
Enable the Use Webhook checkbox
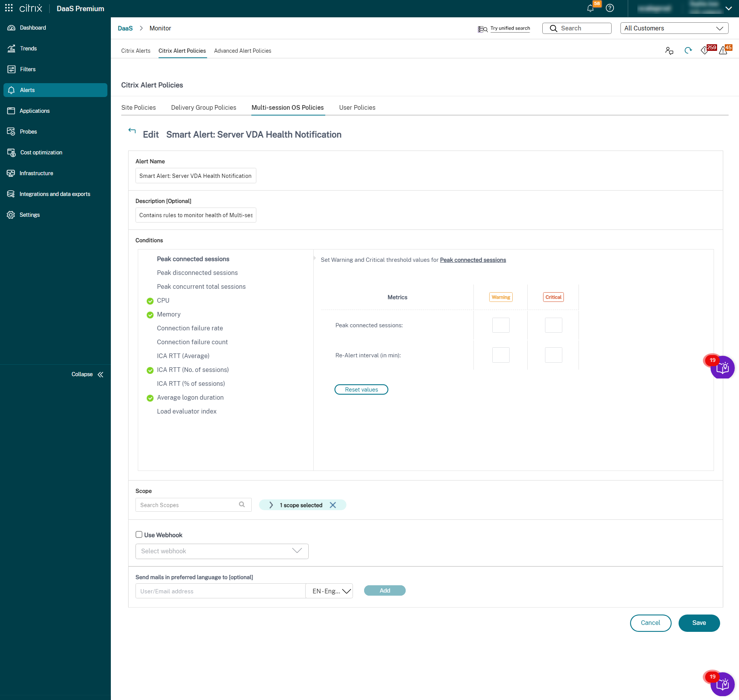(139, 534)
